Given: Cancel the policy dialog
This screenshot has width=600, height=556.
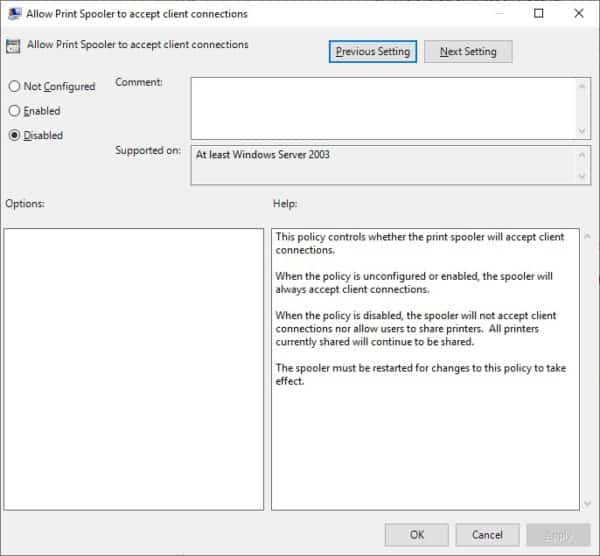Looking at the screenshot, I should coord(487,535).
